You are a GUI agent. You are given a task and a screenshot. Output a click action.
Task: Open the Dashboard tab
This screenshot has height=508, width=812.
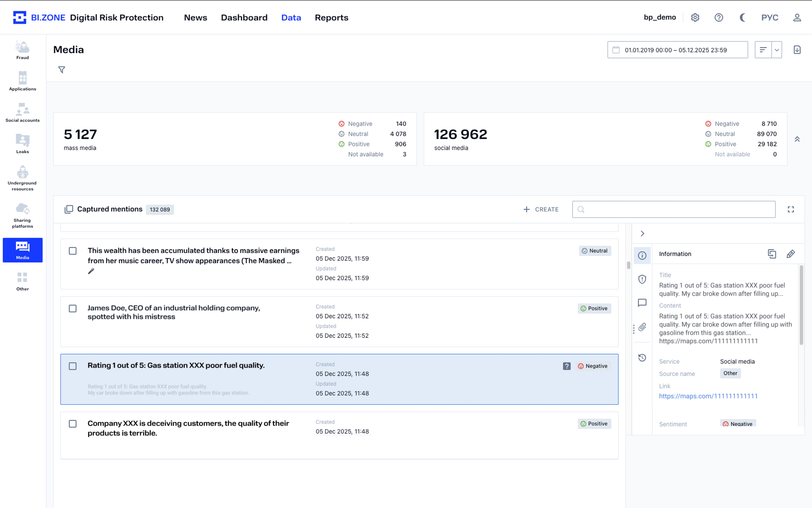tap(244, 17)
